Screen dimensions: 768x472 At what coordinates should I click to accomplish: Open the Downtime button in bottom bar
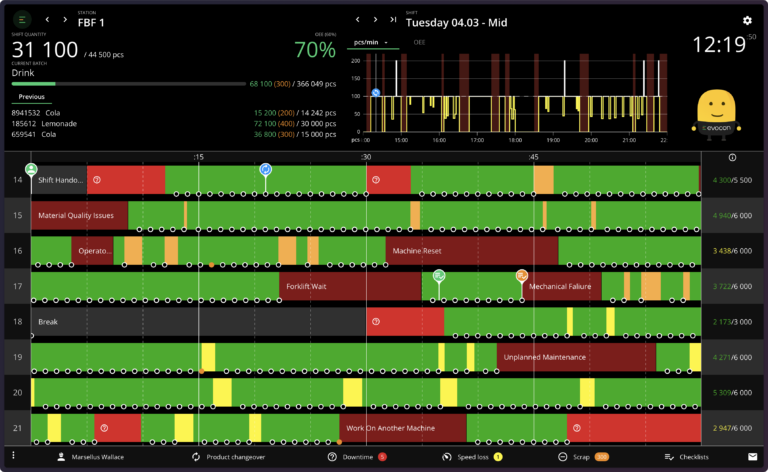[357, 456]
